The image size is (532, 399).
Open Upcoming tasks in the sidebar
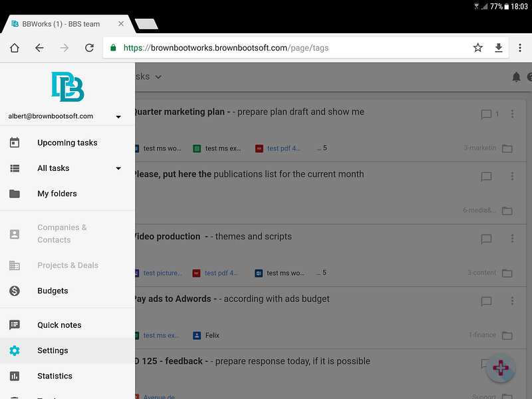67,143
